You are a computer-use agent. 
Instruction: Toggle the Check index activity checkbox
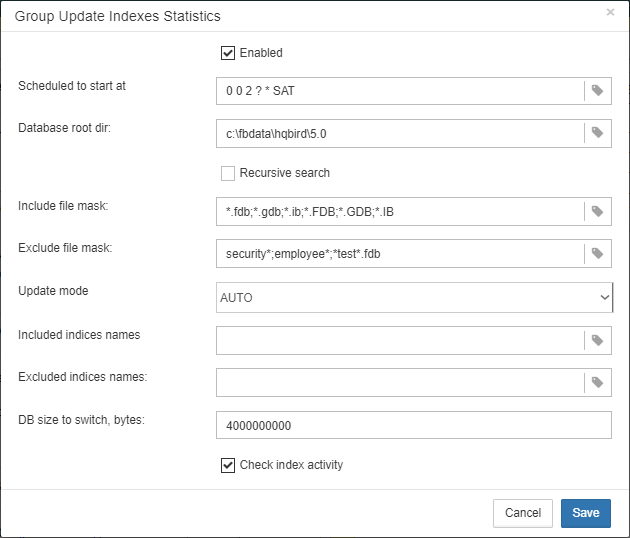228,465
